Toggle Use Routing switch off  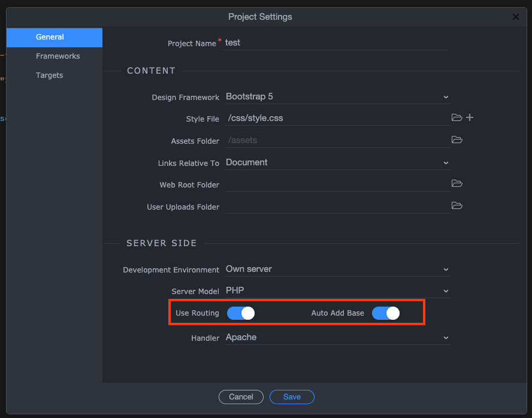coord(241,313)
